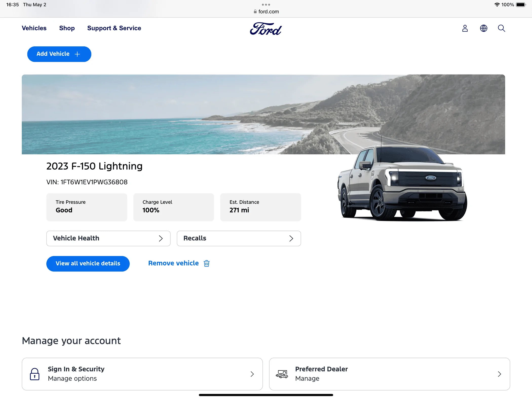Click the Ford logo
The image size is (532, 399).
266,29
